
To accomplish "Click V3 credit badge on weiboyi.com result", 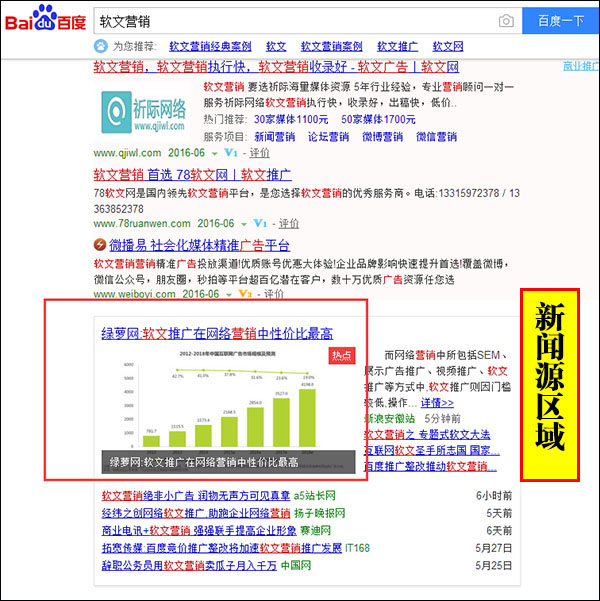I will pos(245,294).
